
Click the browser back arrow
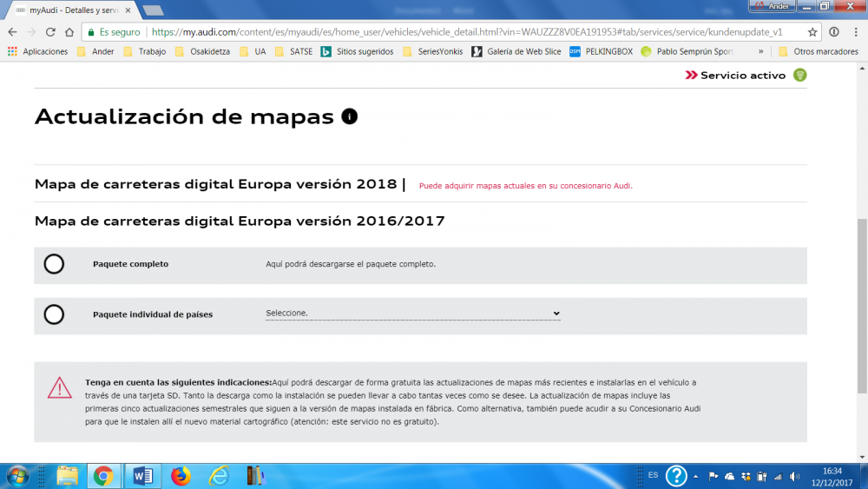click(13, 32)
